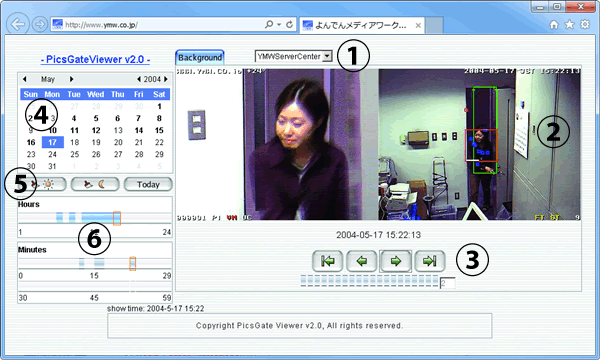Go to the first frame
The image size is (600, 360).
[x=328, y=261]
